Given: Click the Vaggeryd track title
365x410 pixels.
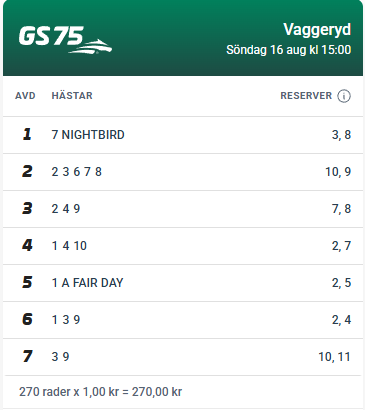Looking at the screenshot, I should [317, 30].
